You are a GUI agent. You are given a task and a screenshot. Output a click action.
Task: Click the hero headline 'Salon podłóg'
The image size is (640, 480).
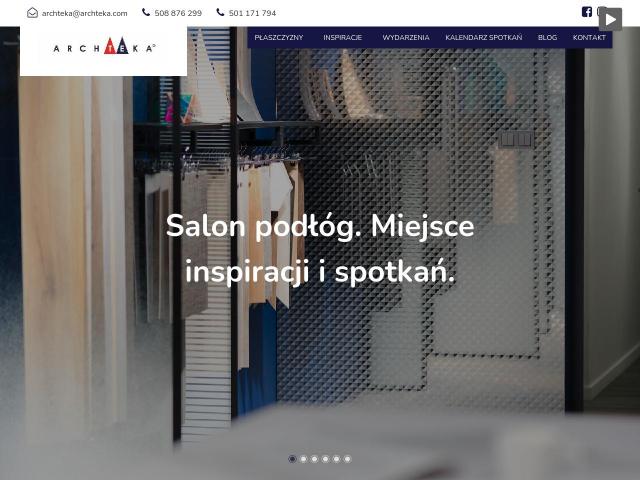tap(264, 226)
